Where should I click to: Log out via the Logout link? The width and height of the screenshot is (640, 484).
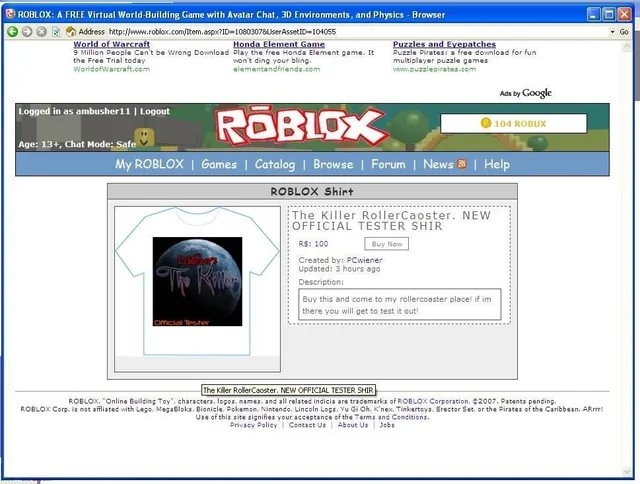(x=155, y=111)
